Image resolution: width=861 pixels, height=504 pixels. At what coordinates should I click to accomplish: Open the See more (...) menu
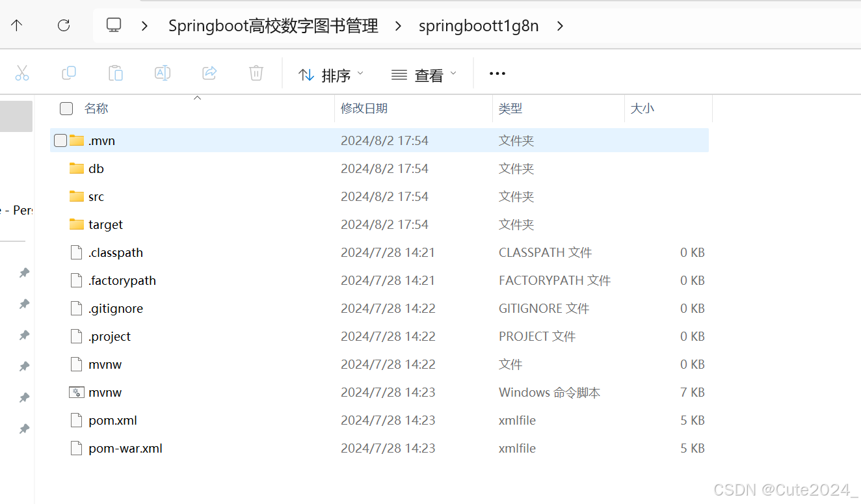pos(497,73)
